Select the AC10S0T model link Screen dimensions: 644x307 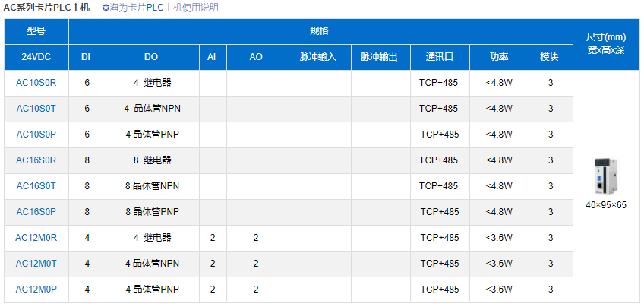click(x=36, y=109)
